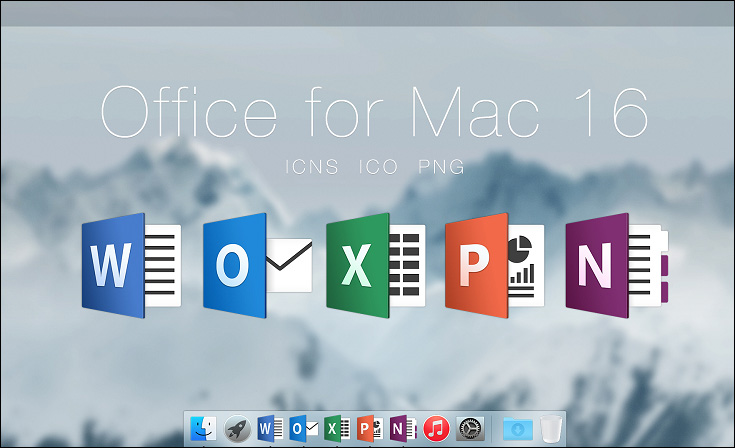Launch Excel from the dock
This screenshot has height=448, width=735.
pyautogui.click(x=337, y=428)
